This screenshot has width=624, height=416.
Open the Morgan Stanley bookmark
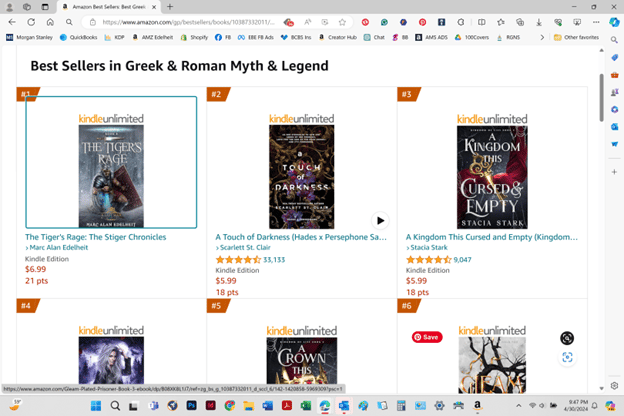click(x=29, y=37)
